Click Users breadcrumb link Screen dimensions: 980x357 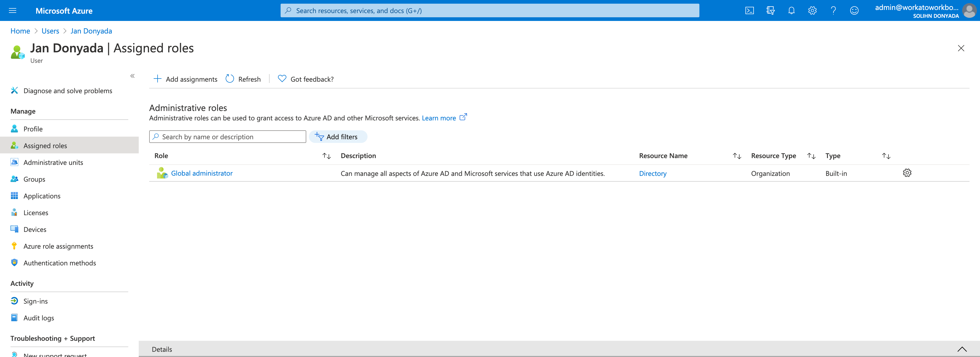[x=50, y=31]
